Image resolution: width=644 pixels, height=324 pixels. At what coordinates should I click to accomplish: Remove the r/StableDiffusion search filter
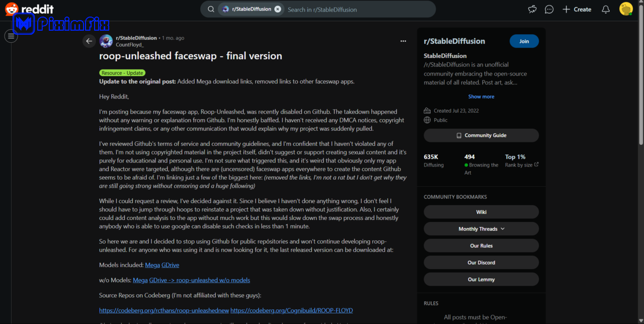(x=278, y=9)
